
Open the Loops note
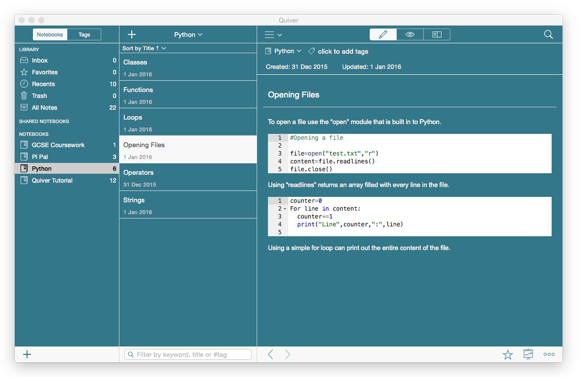click(188, 122)
